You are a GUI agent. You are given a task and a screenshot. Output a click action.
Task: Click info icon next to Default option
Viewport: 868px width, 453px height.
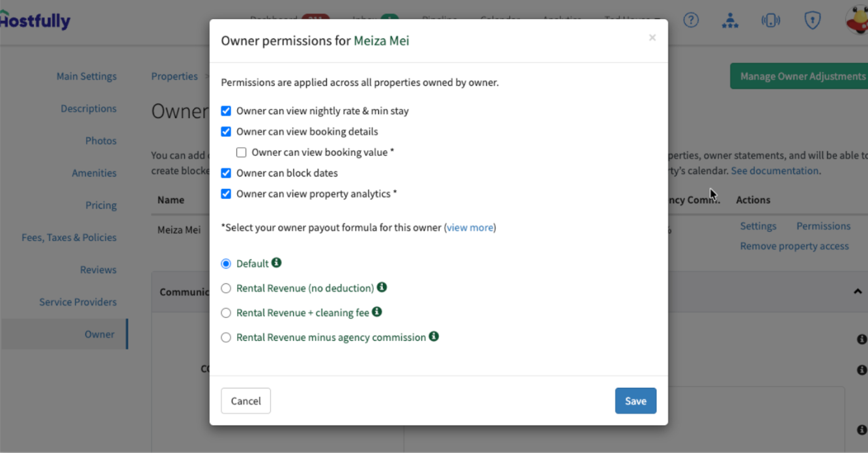pyautogui.click(x=277, y=263)
